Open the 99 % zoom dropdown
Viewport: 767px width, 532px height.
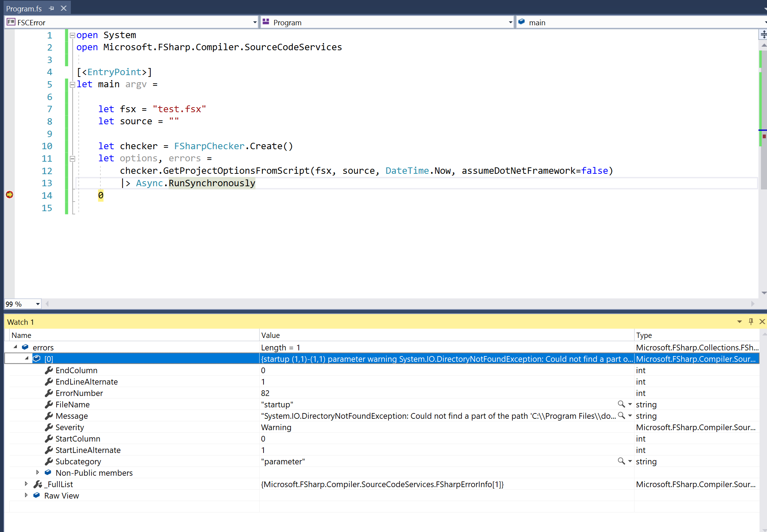[37, 304]
